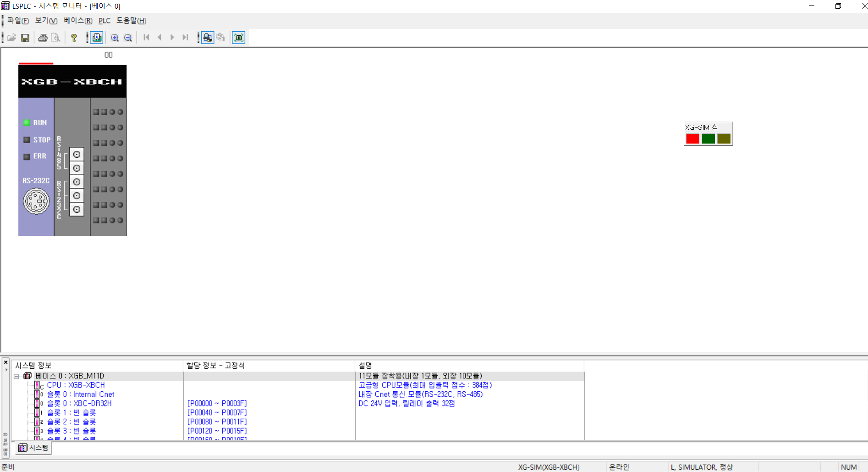Click the open file toolbar icon
This screenshot has width=868, height=472.
click(12, 38)
